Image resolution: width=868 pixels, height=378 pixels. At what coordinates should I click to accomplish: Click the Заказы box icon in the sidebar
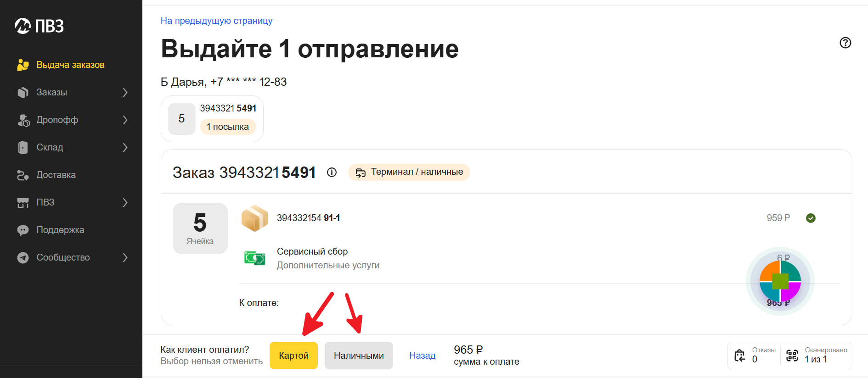[x=23, y=92]
